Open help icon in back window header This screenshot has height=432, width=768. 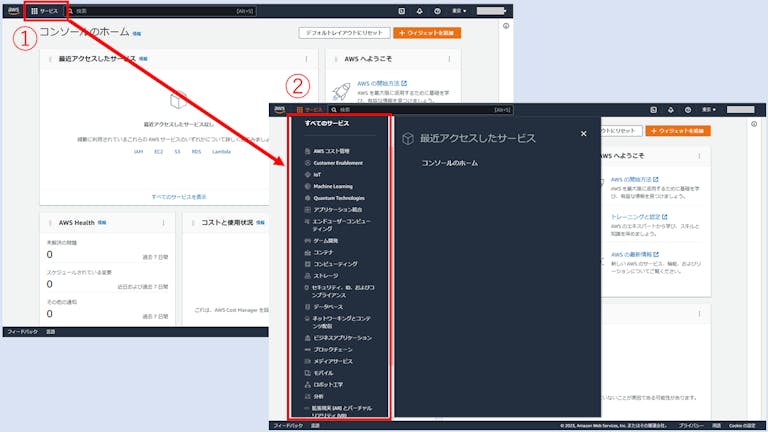pyautogui.click(x=437, y=11)
